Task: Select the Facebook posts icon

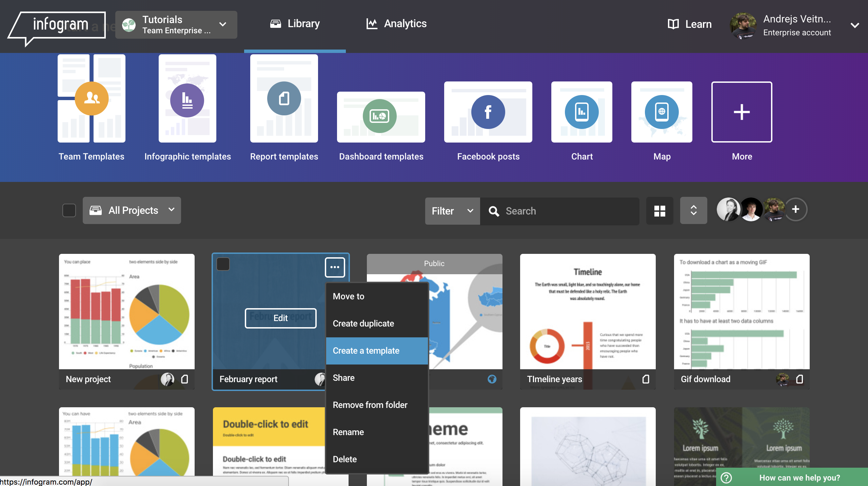Action: coord(488,112)
